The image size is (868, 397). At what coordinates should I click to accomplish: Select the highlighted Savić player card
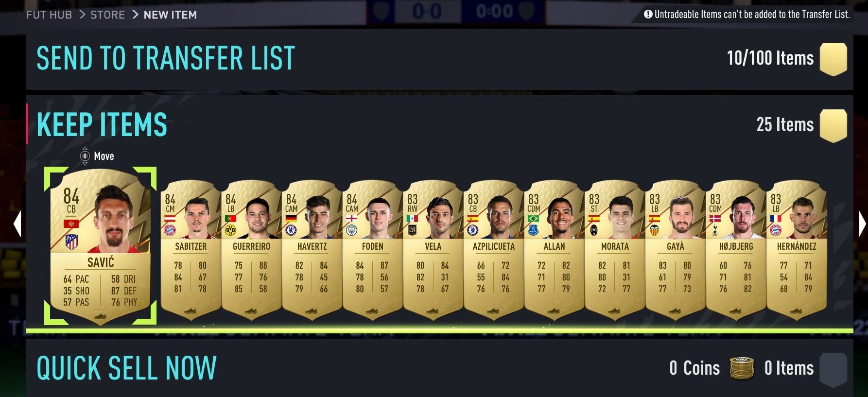100,246
